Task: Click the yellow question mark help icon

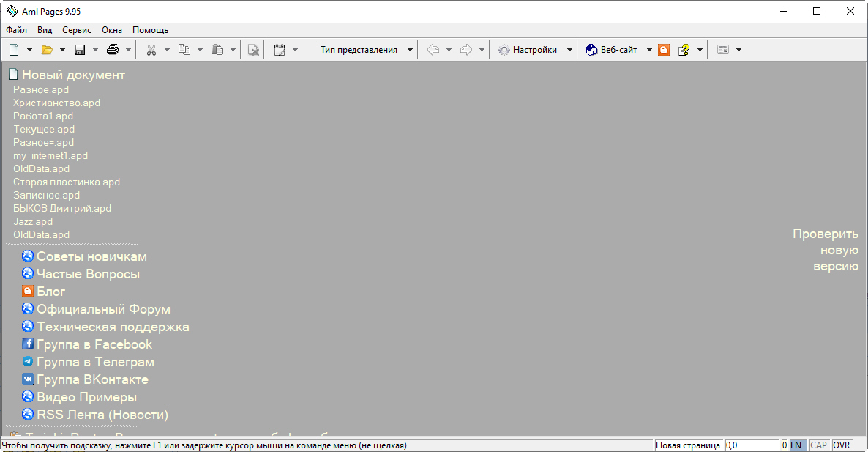Action: click(x=684, y=50)
